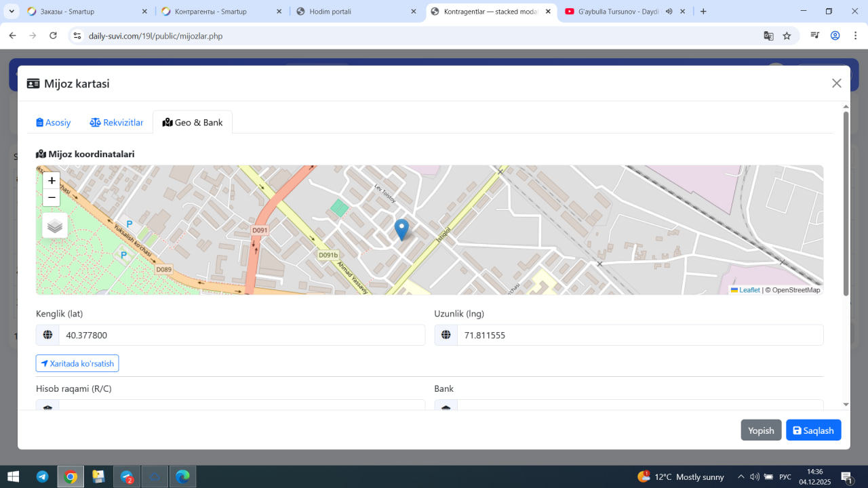This screenshot has height=488, width=868.
Task: Click the blue location marker pin
Action: click(x=401, y=229)
